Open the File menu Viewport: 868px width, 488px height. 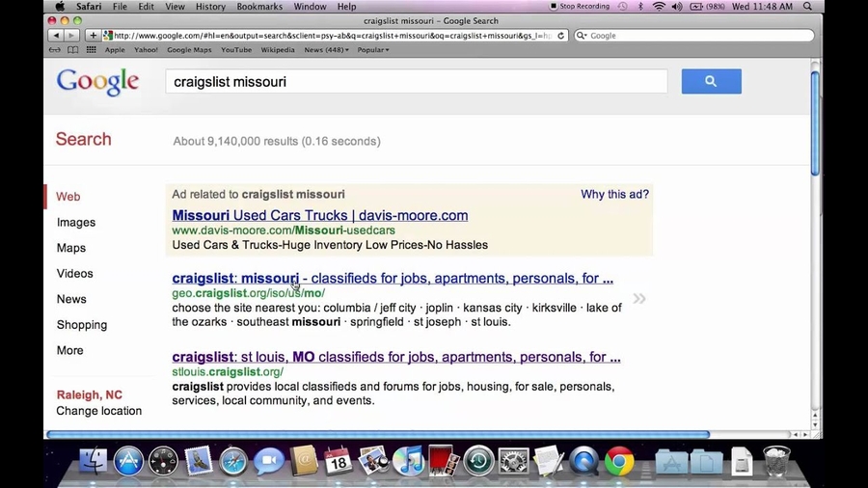tap(120, 7)
